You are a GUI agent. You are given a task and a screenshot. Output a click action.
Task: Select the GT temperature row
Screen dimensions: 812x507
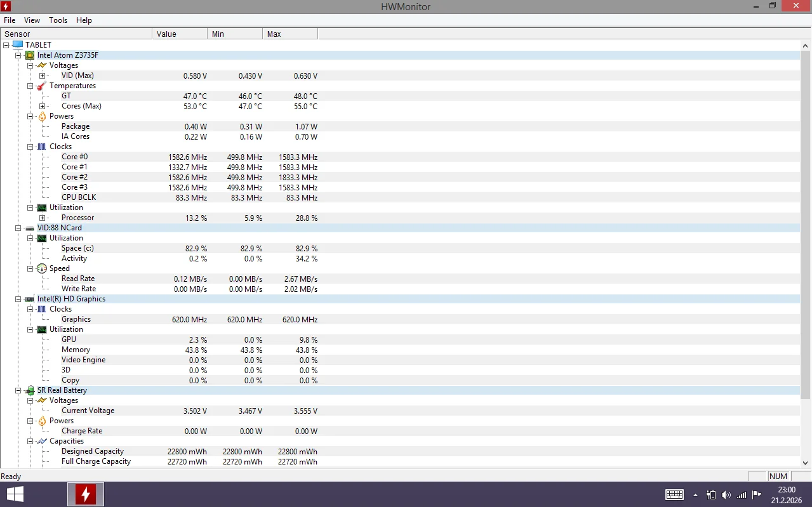400,96
